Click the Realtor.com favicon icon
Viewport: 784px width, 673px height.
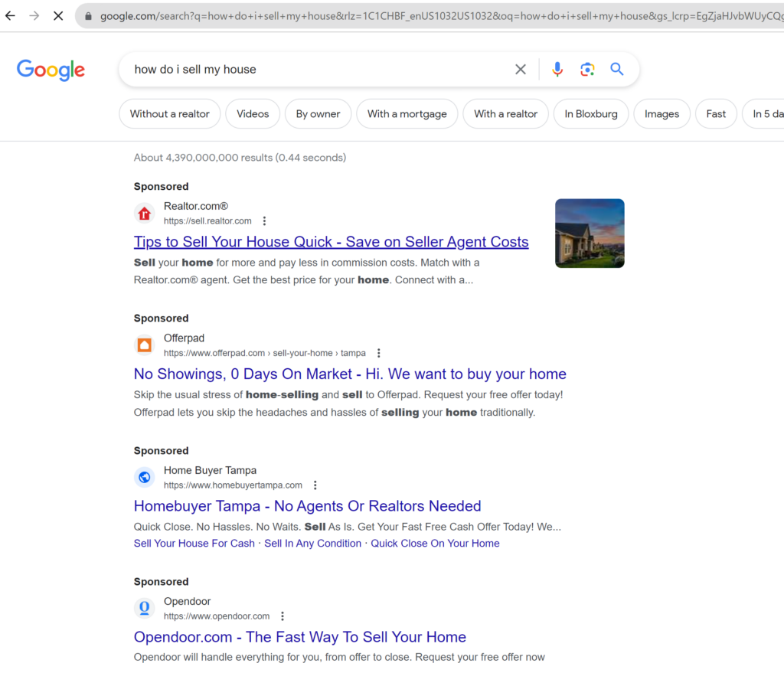[x=144, y=214]
